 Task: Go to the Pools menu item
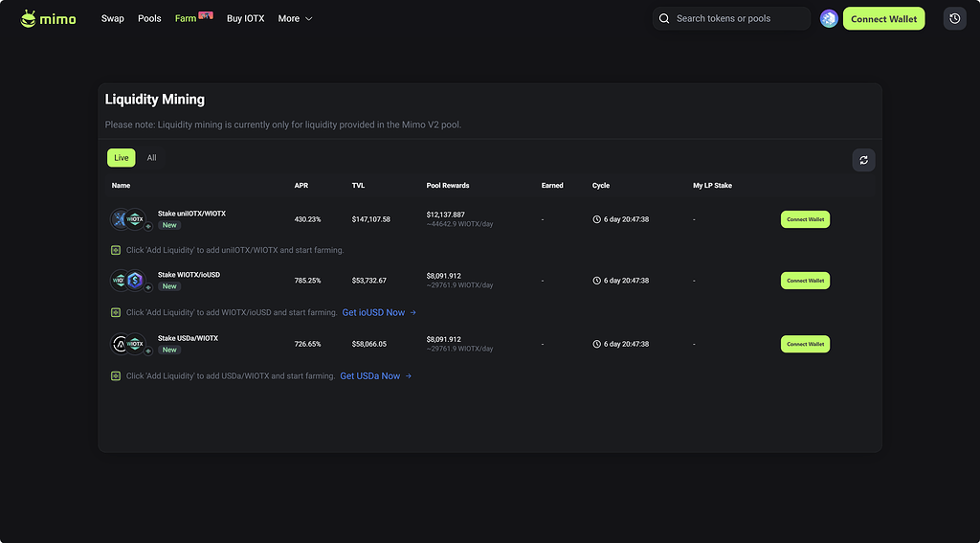pos(149,18)
